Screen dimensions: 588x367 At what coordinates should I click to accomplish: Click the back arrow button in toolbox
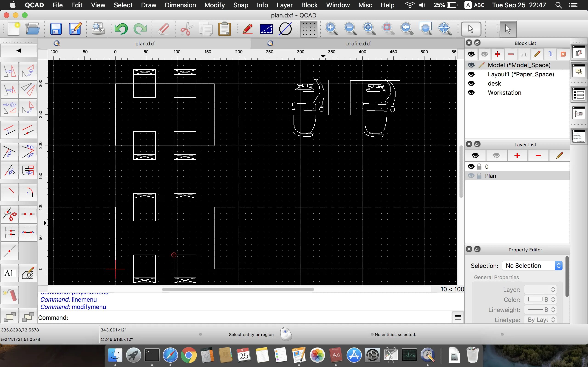19,51
